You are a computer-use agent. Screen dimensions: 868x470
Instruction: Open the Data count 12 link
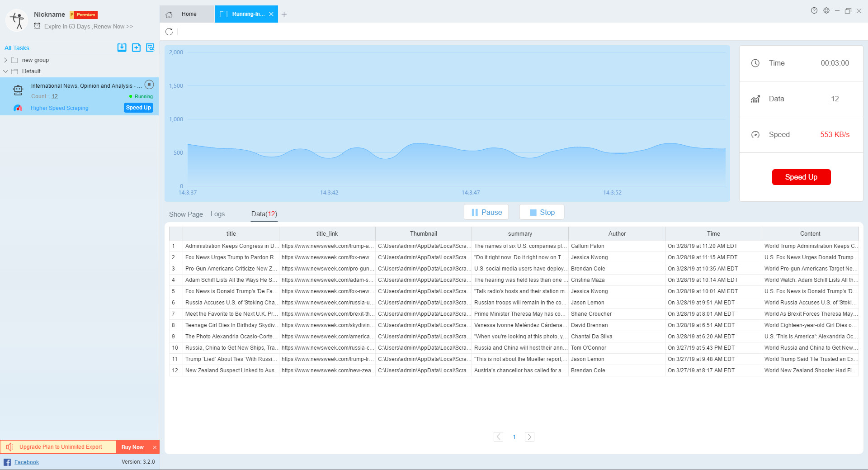click(x=835, y=99)
